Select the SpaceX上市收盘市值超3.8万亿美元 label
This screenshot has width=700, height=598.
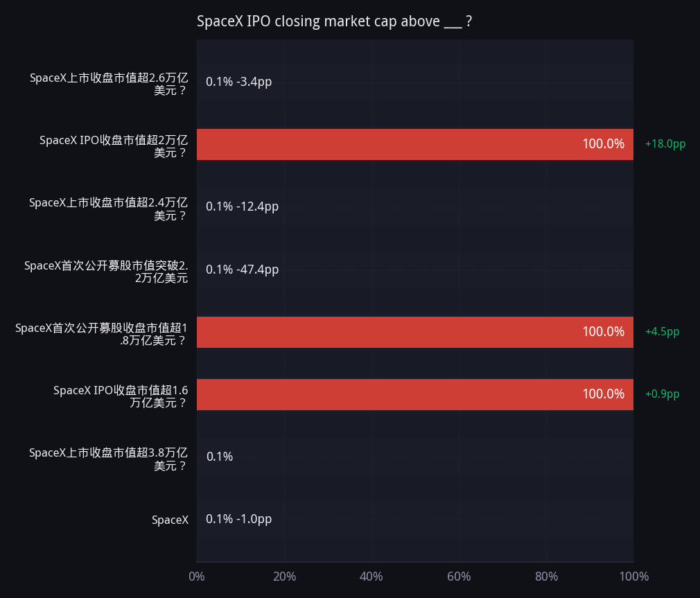tap(109, 459)
